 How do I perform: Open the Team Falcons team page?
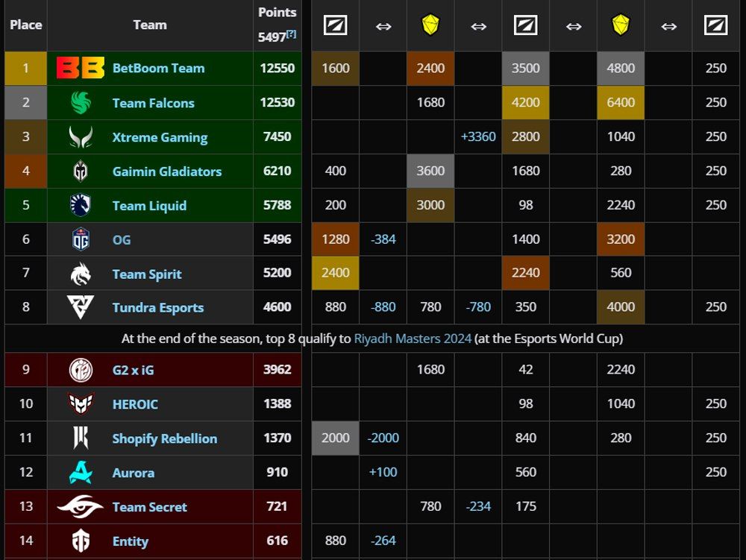pos(153,103)
